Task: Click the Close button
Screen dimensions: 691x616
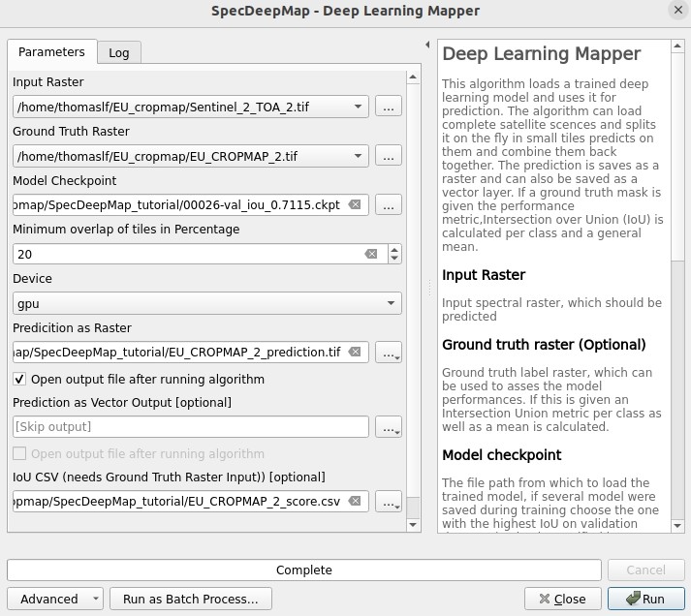Action: pos(563,599)
